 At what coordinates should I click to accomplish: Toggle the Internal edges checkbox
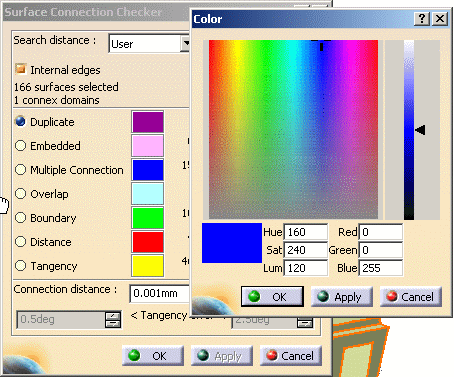[x=21, y=69]
